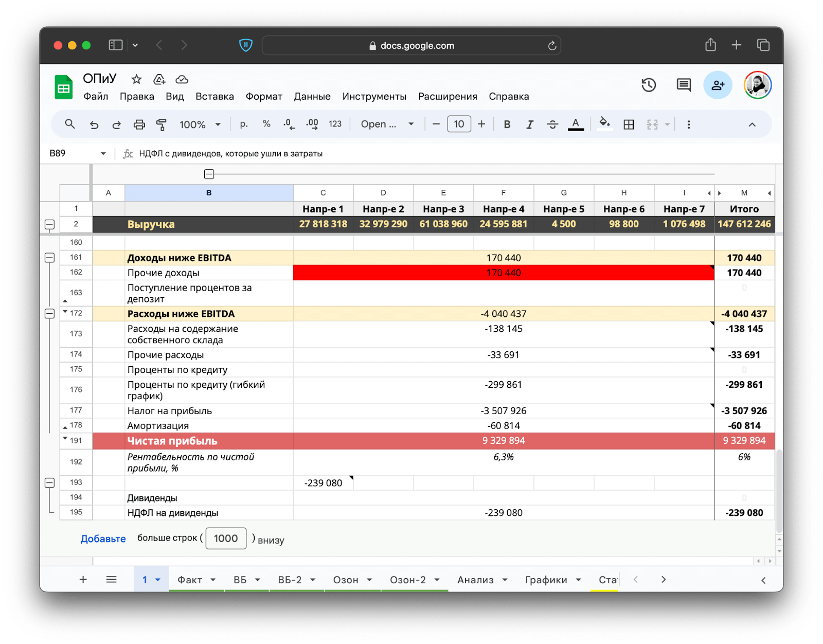Click the Добавьте link to add rows
823x644 pixels.
pos(103,539)
